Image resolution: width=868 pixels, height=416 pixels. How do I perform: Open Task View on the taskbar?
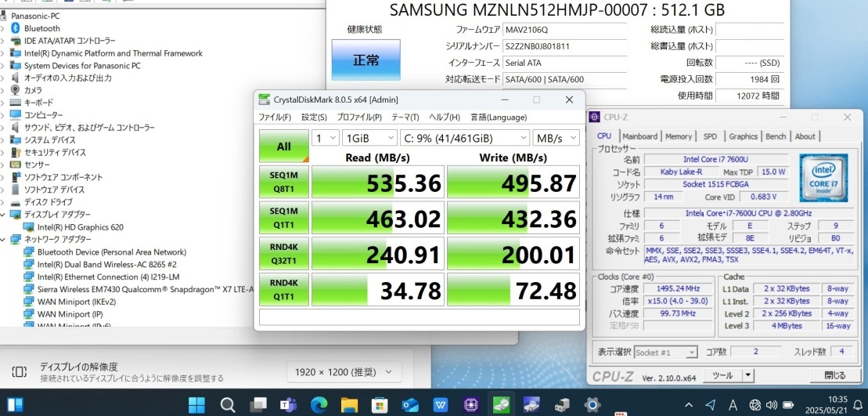click(x=258, y=404)
